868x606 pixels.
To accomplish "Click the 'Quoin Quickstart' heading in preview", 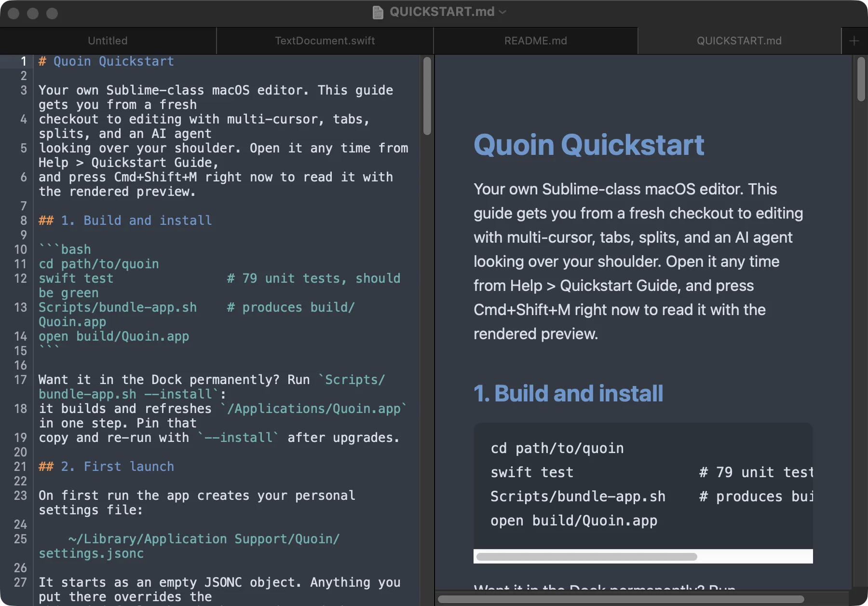I will pos(589,145).
